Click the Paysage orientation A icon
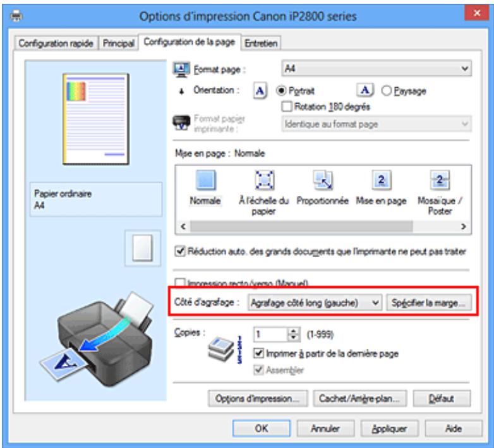Image resolution: width=494 pixels, height=448 pixels. click(x=365, y=90)
